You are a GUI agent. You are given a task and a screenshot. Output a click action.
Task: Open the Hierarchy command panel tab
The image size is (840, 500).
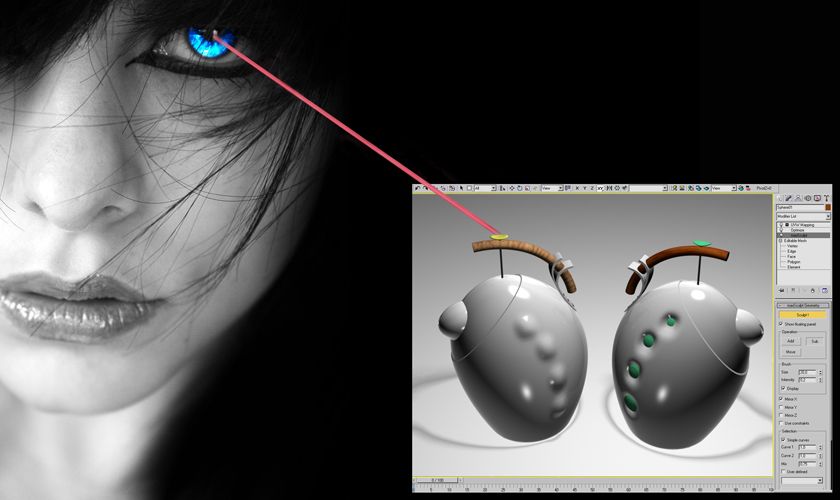pyautogui.click(x=798, y=198)
